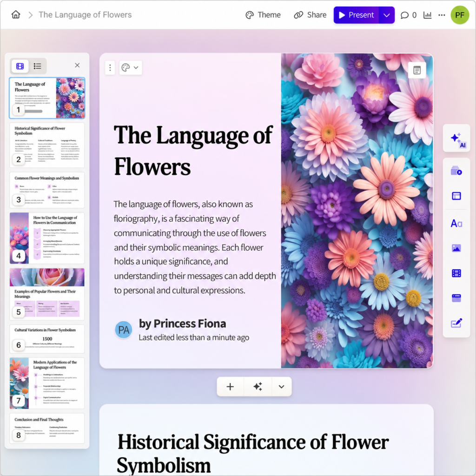
Task: Open the more options ellipsis in top bar
Action: (442, 15)
